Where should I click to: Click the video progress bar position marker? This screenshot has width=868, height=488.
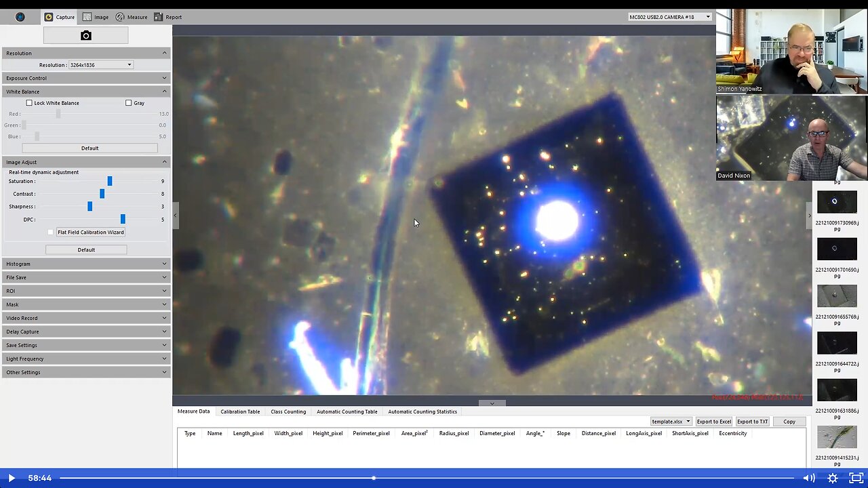point(373,478)
